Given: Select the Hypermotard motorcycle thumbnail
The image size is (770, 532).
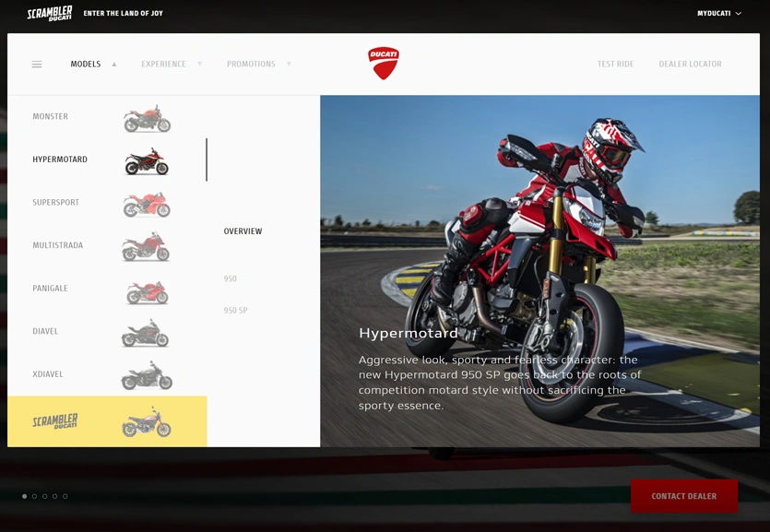Looking at the screenshot, I should point(147,161).
